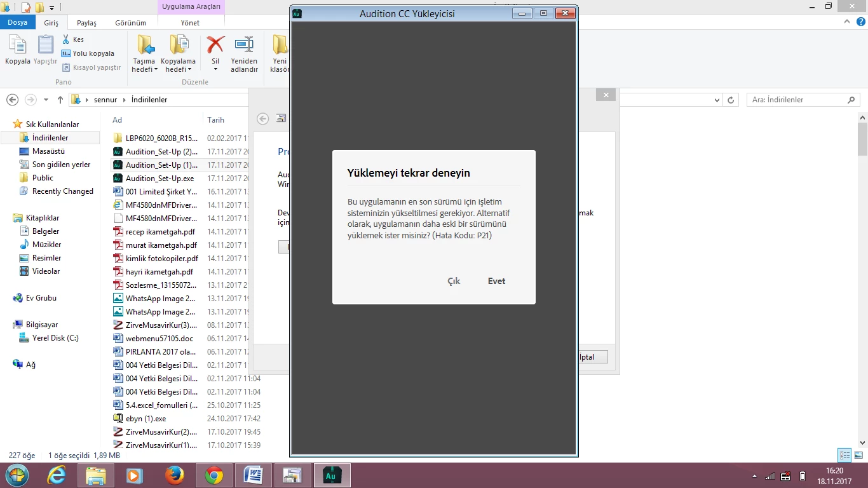The width and height of the screenshot is (868, 488).
Task: Select Kes scissors command
Action: [73, 39]
